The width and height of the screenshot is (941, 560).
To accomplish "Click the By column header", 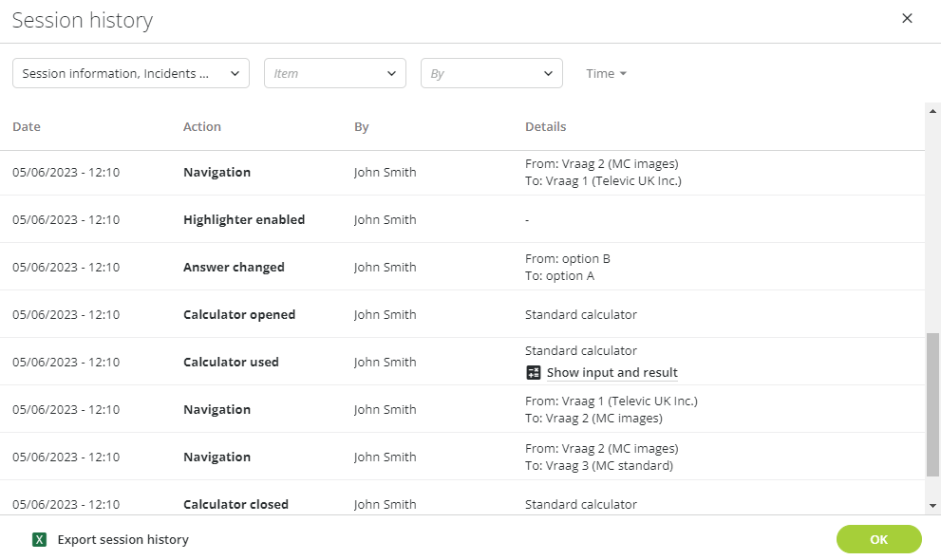I will (361, 126).
